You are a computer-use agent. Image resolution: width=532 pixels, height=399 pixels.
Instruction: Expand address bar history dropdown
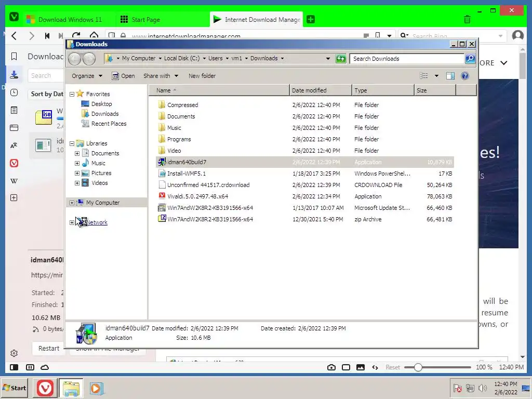[x=328, y=59]
